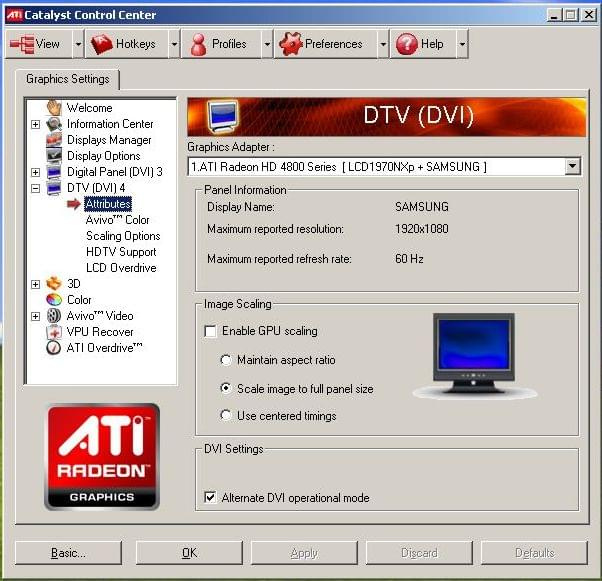Click the monitor icon in DTV banner
Image resolution: width=602 pixels, height=581 pixels.
tap(222, 116)
